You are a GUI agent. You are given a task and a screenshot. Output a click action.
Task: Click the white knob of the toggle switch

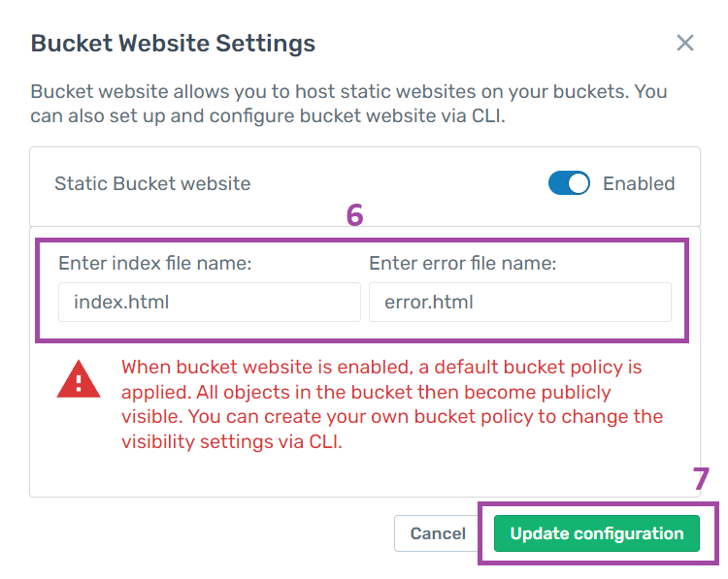[579, 183]
